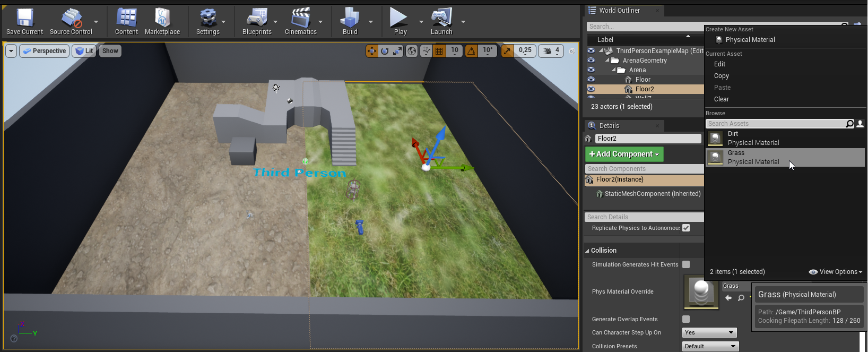868x352 pixels.
Task: Toggle visibility eye for Floor actor
Action: click(591, 80)
